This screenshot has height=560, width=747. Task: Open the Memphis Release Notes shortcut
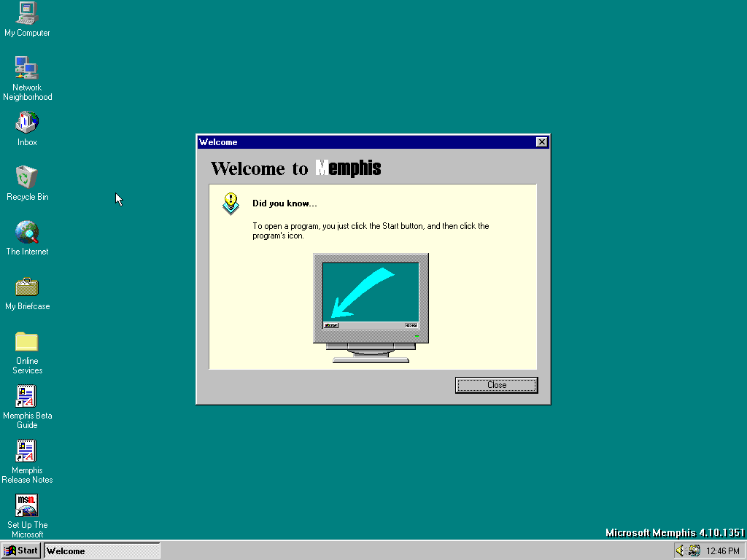click(x=27, y=451)
